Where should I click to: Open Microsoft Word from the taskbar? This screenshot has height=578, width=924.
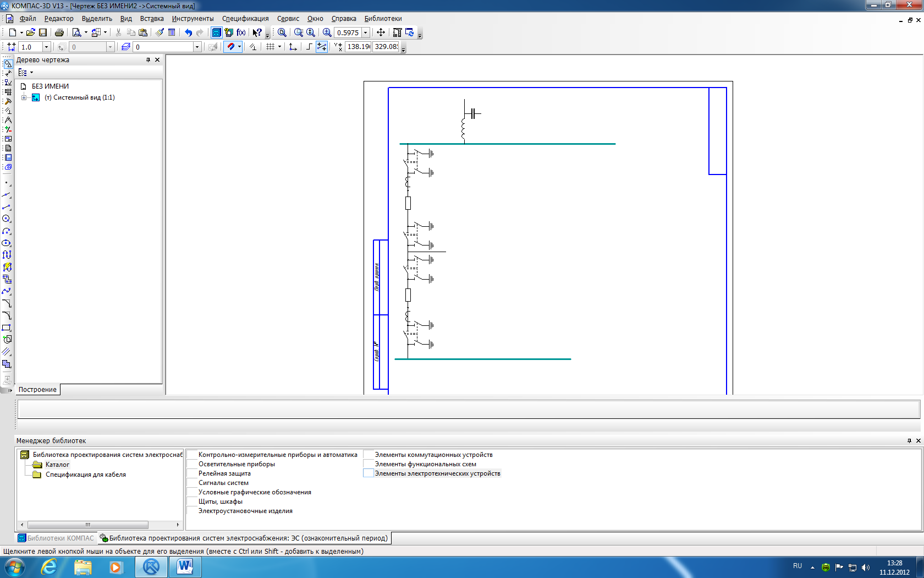click(x=185, y=566)
